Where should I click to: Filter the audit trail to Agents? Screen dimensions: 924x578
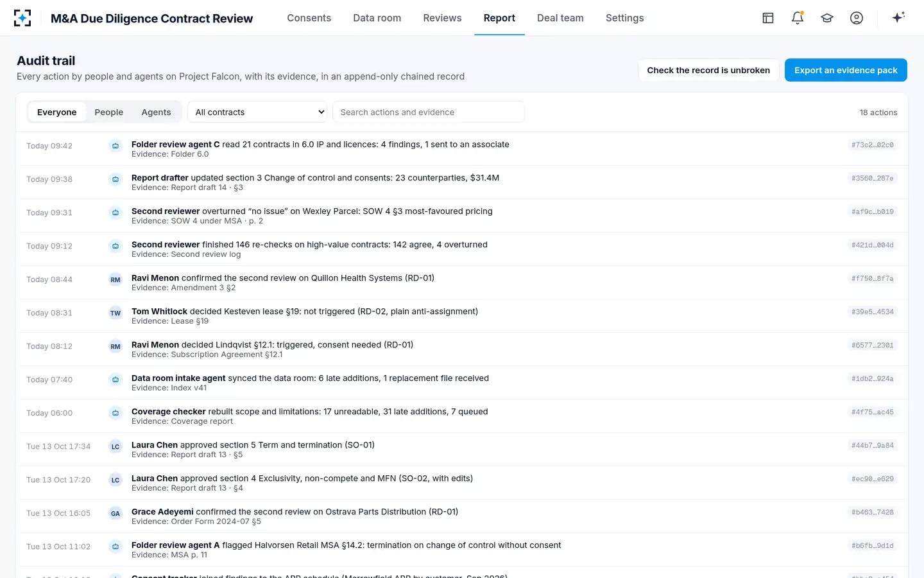(x=156, y=112)
